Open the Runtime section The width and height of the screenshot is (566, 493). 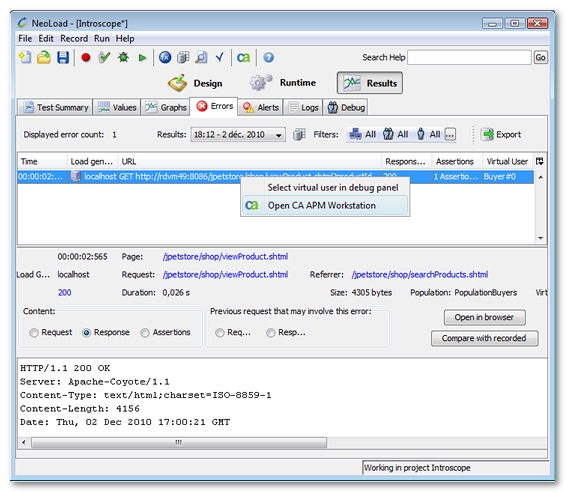point(283,83)
